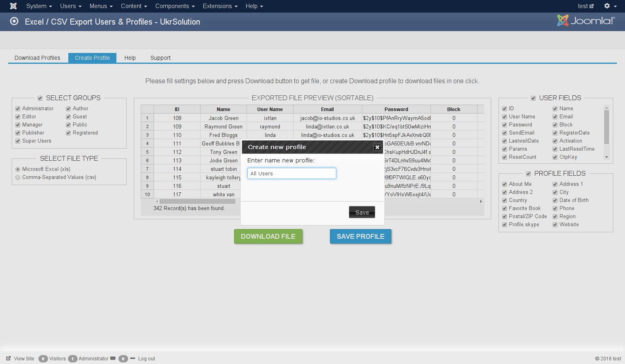Close the Create new profile dialog

click(x=377, y=147)
